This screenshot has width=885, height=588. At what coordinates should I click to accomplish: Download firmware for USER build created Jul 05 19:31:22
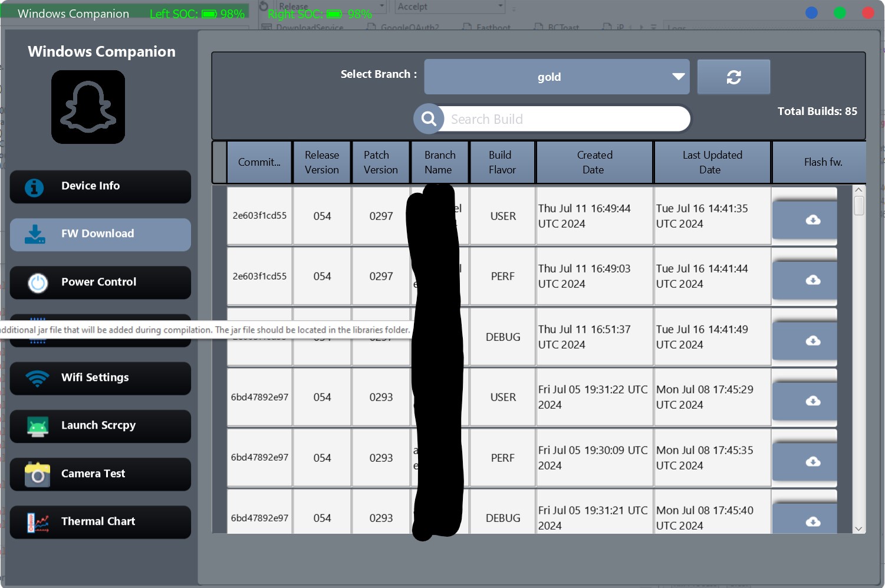804,401
